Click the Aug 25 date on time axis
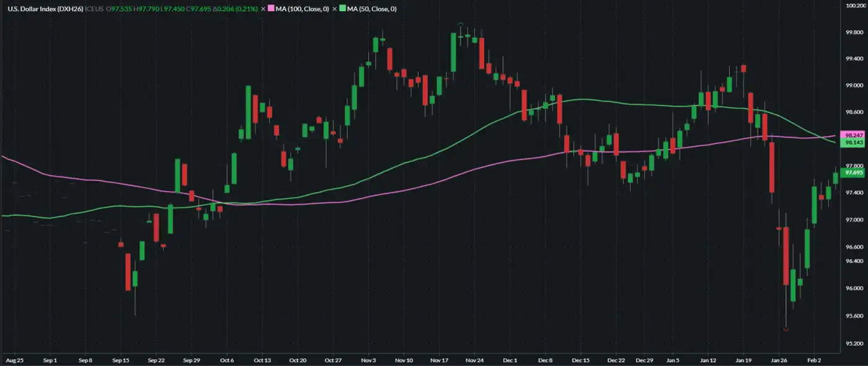The image size is (868, 366). [x=14, y=360]
